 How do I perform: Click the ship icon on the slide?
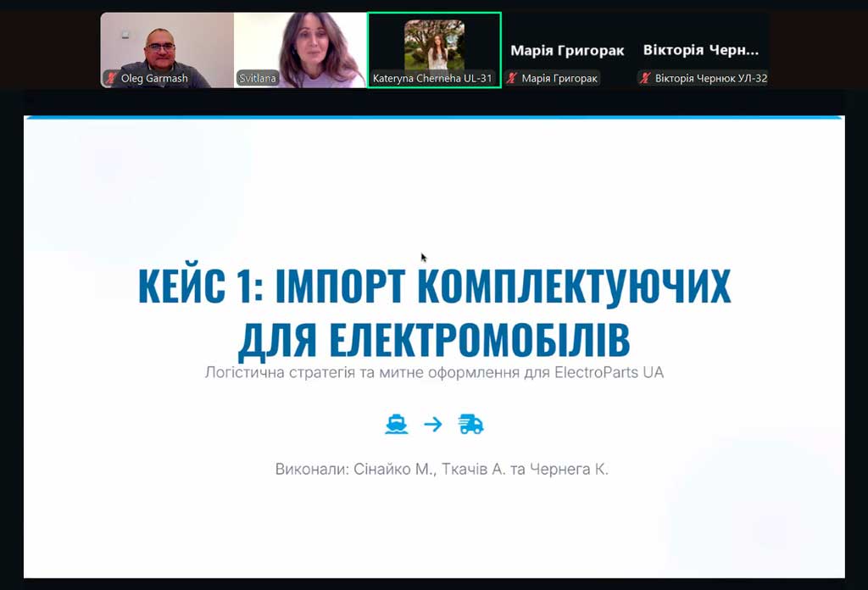396,424
